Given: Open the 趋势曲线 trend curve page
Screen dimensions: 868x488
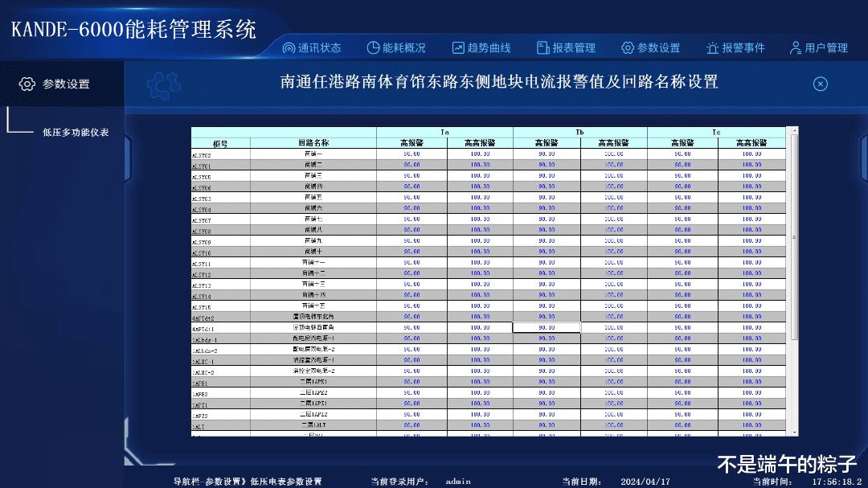Looking at the screenshot, I should coord(481,48).
